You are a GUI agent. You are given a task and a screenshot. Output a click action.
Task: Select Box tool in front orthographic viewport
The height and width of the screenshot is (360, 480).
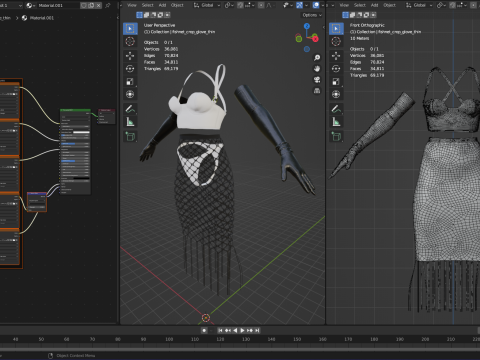tap(336, 29)
